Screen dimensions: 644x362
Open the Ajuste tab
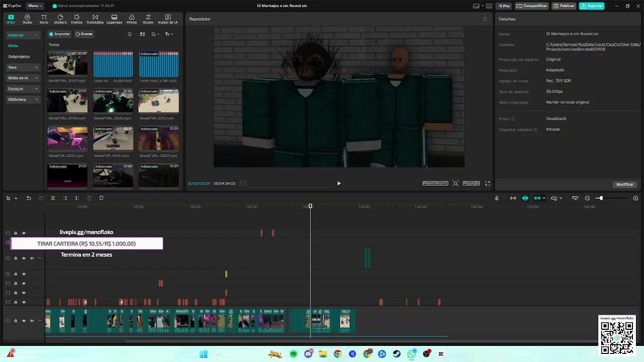click(x=148, y=19)
